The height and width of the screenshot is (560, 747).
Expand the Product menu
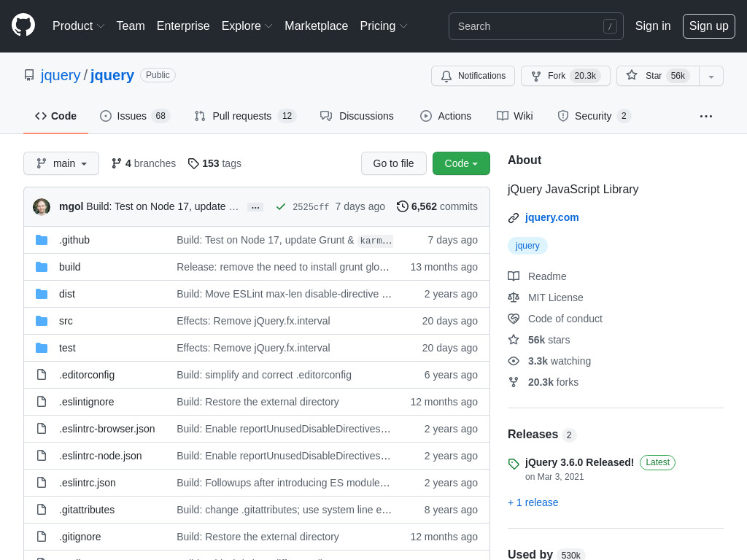(x=78, y=26)
